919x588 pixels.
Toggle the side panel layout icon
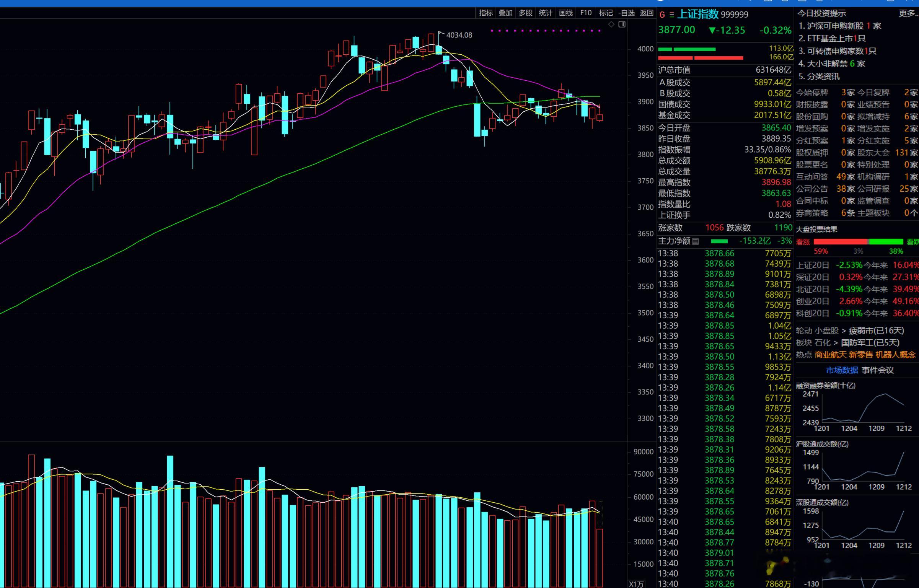pyautogui.click(x=622, y=24)
